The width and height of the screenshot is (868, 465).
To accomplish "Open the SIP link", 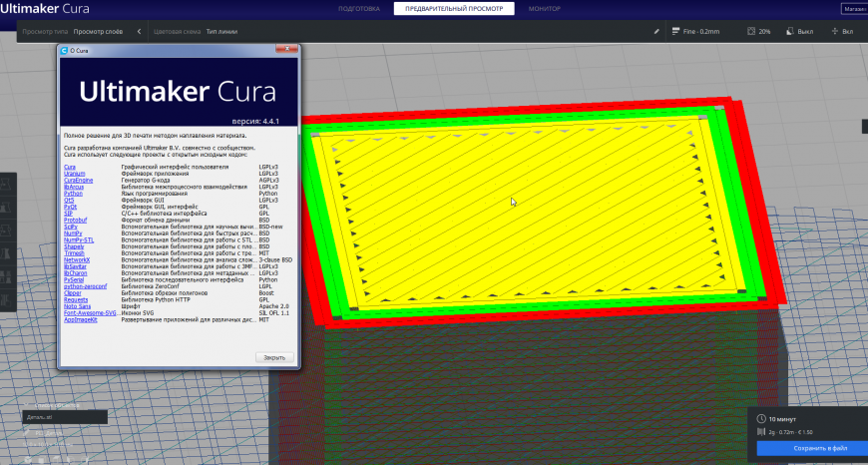I will pyautogui.click(x=68, y=214).
